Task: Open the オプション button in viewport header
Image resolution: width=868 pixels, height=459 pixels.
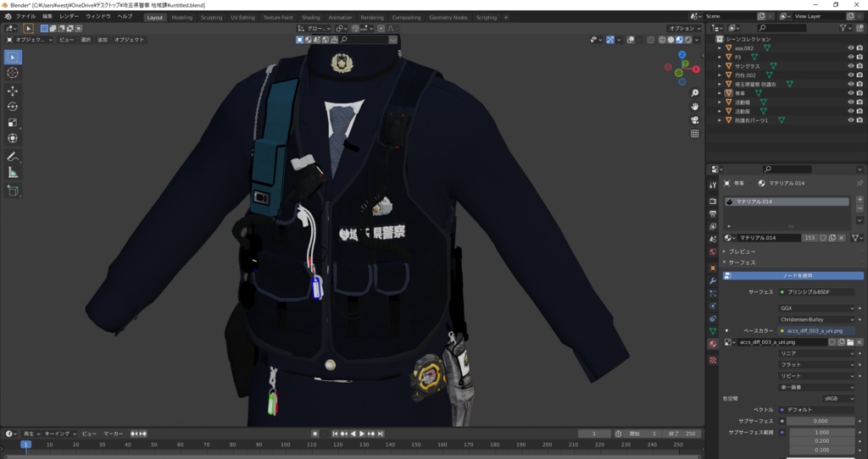Action: (x=684, y=28)
